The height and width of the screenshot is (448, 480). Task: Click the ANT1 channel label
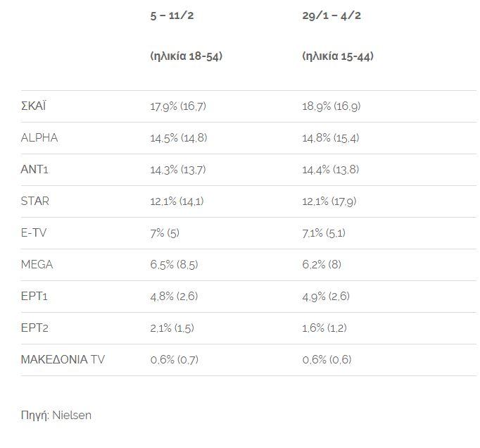tap(34, 170)
